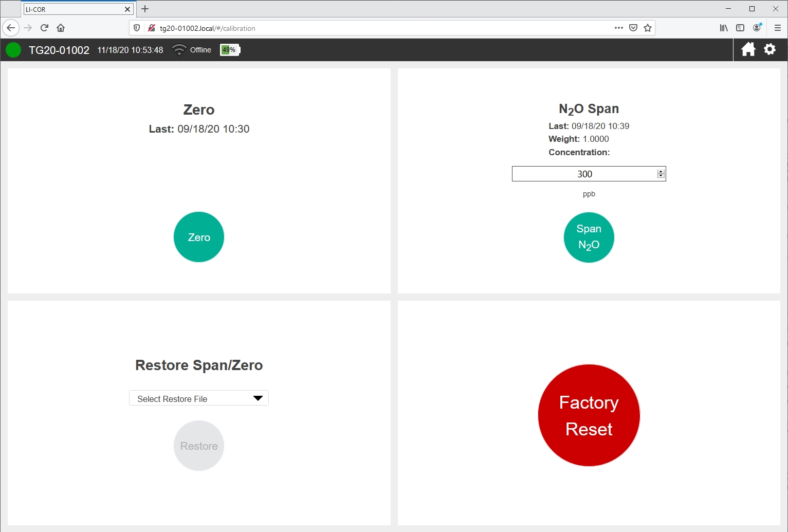This screenshot has width=788, height=532.
Task: Save page to Pocket icon
Action: 633,28
